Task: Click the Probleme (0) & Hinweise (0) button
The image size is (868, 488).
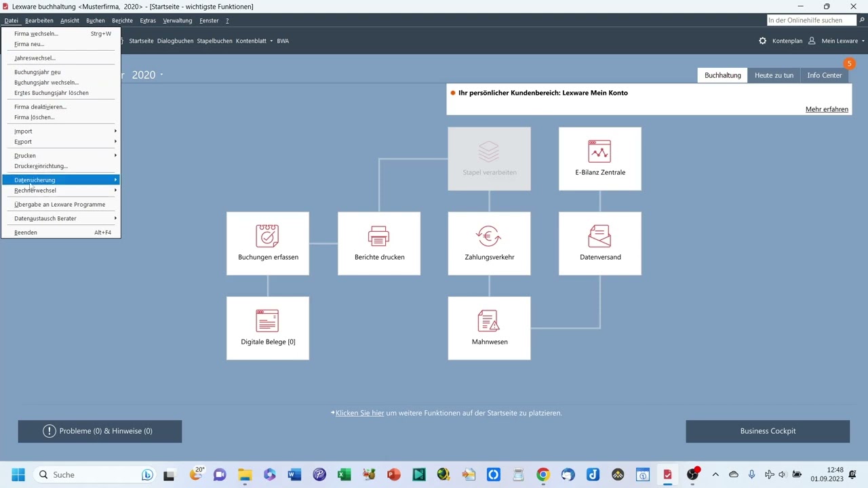Action: click(100, 431)
